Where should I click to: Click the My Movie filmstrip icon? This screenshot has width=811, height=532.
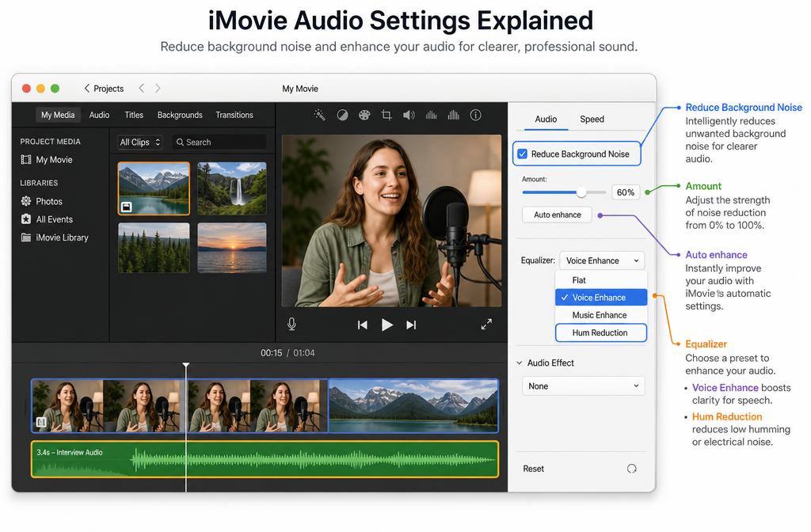[x=26, y=160]
